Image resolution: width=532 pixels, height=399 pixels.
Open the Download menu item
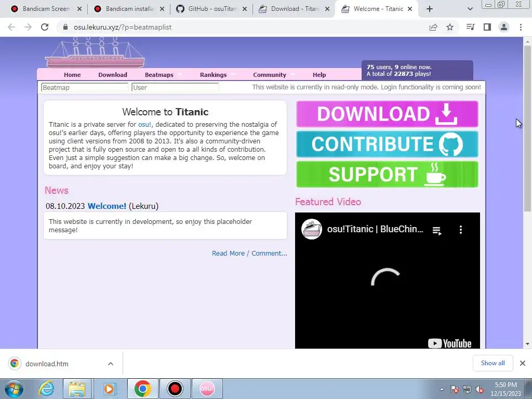tap(113, 75)
